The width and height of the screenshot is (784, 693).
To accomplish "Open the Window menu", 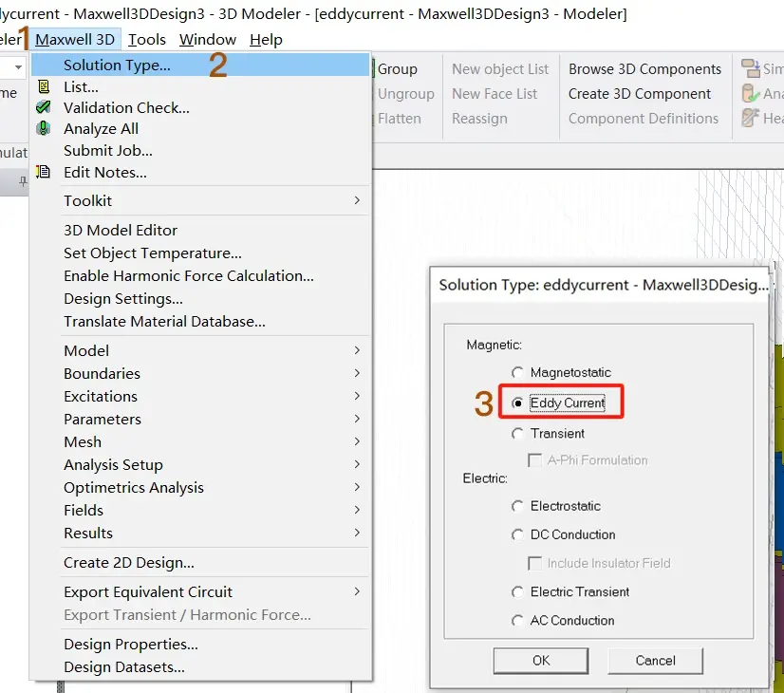I will click(x=208, y=40).
